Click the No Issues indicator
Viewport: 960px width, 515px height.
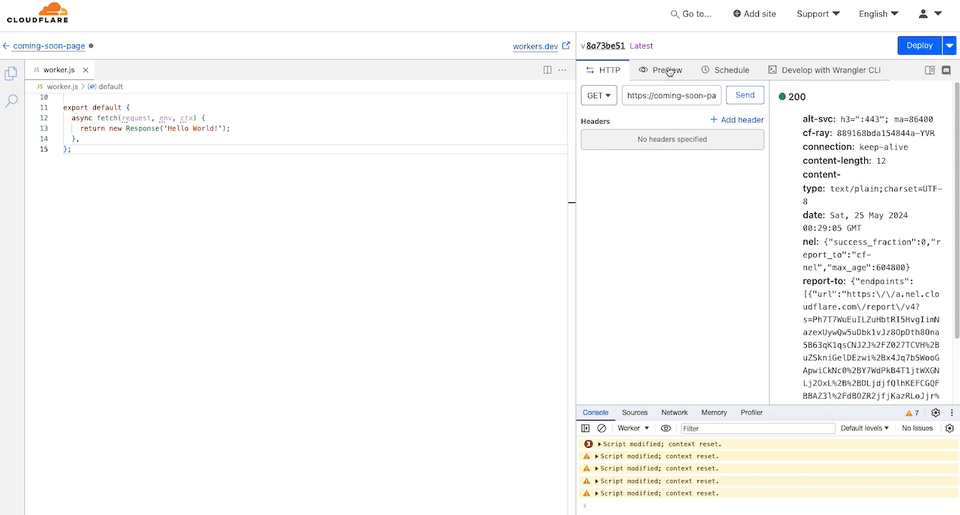click(917, 429)
